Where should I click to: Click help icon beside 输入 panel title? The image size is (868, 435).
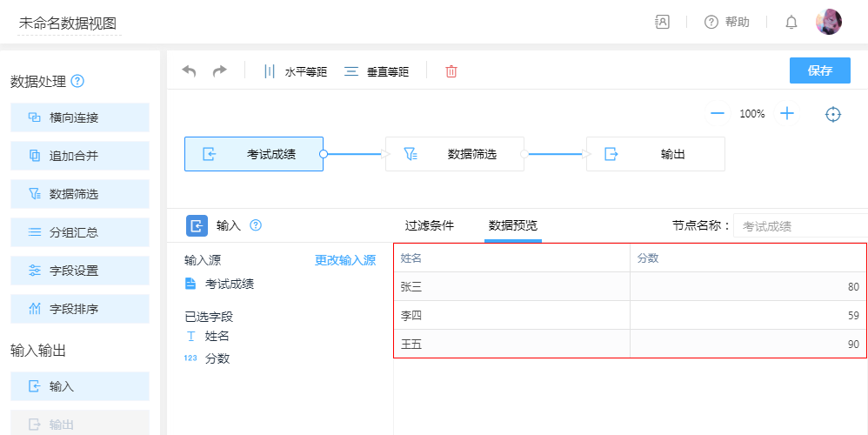pos(256,225)
